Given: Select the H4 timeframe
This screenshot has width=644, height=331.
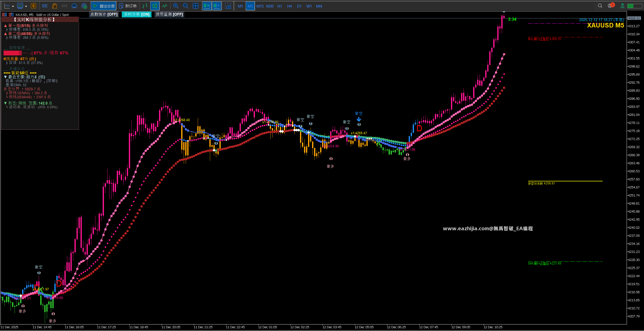Looking at the screenshot, I should tap(289, 6).
